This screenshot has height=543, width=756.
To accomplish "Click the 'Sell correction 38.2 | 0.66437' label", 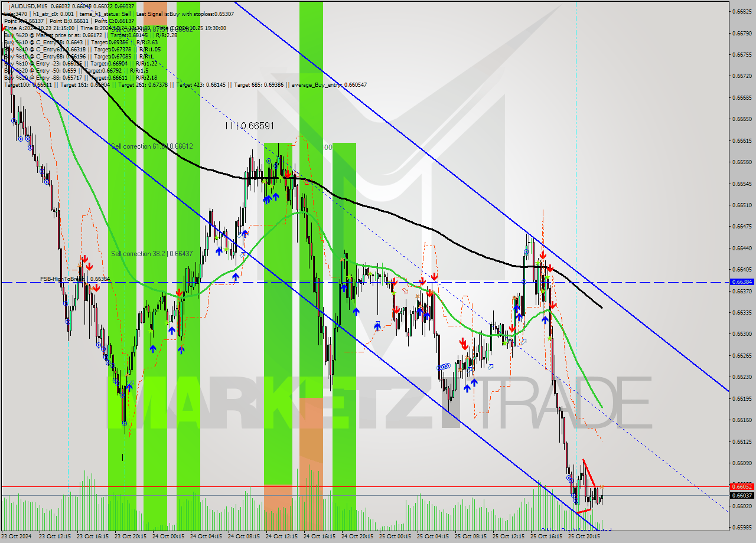I will coord(152,254).
